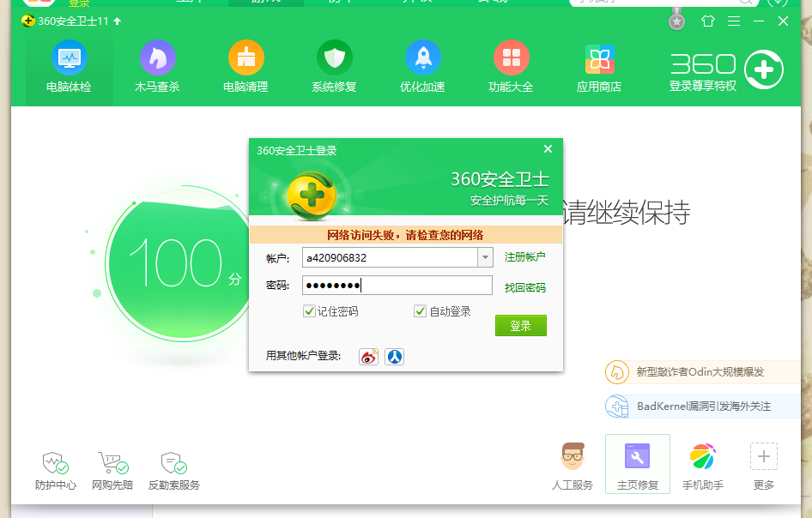The height and width of the screenshot is (518, 812).
Task: Open the 功能大全 all-features tab
Action: click(511, 67)
